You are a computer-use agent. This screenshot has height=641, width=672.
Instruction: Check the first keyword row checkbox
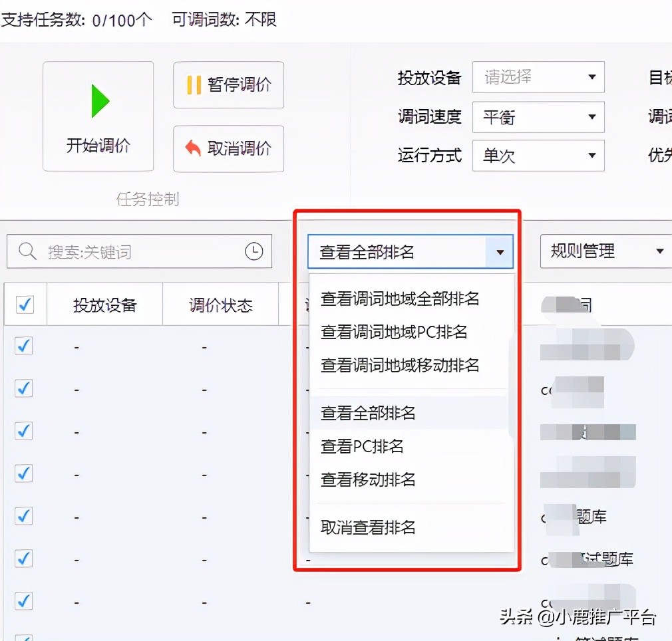[x=23, y=346]
